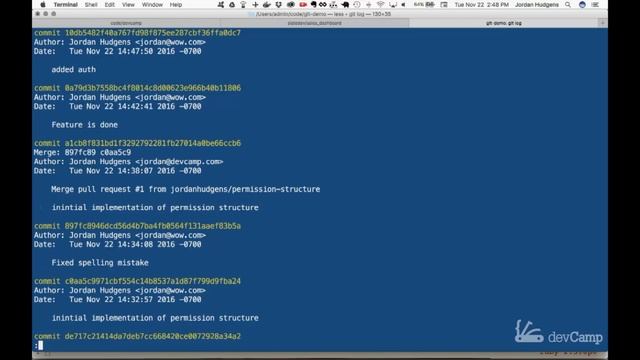Click the Google Drive menu bar icon

click(232, 4)
